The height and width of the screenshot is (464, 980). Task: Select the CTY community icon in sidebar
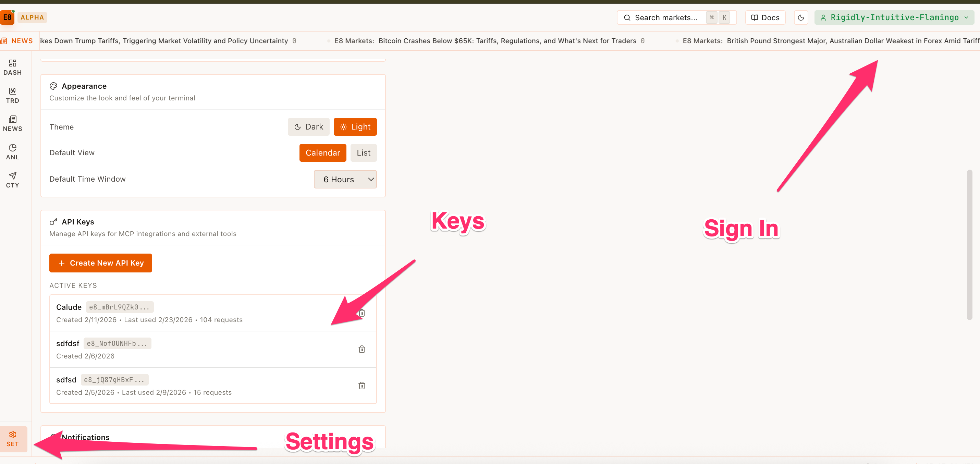tap(12, 180)
